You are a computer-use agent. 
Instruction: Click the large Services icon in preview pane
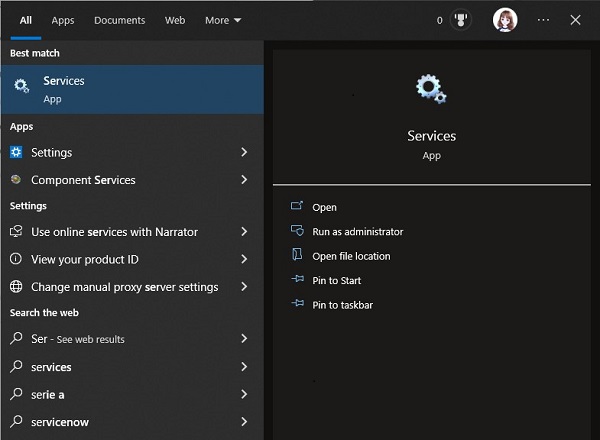pyautogui.click(x=431, y=90)
